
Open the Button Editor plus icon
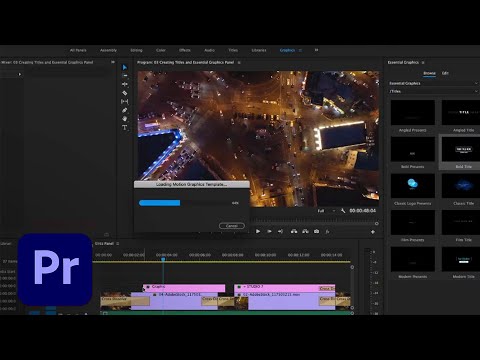[373, 232]
